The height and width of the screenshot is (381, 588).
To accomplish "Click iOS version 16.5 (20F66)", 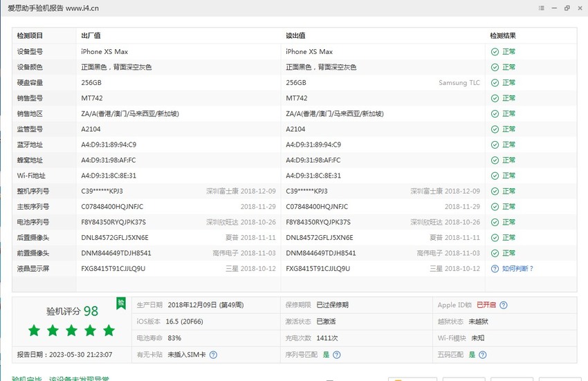I will pos(184,322).
